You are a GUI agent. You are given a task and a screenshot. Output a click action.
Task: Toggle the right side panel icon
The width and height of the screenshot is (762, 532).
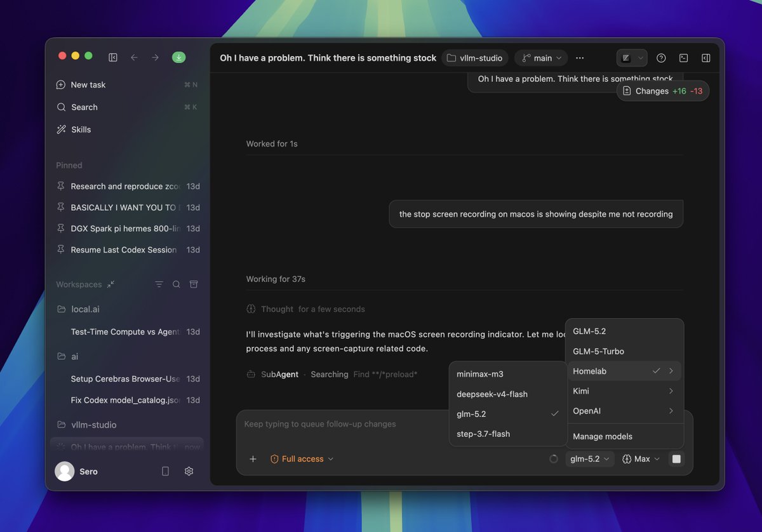coord(705,58)
